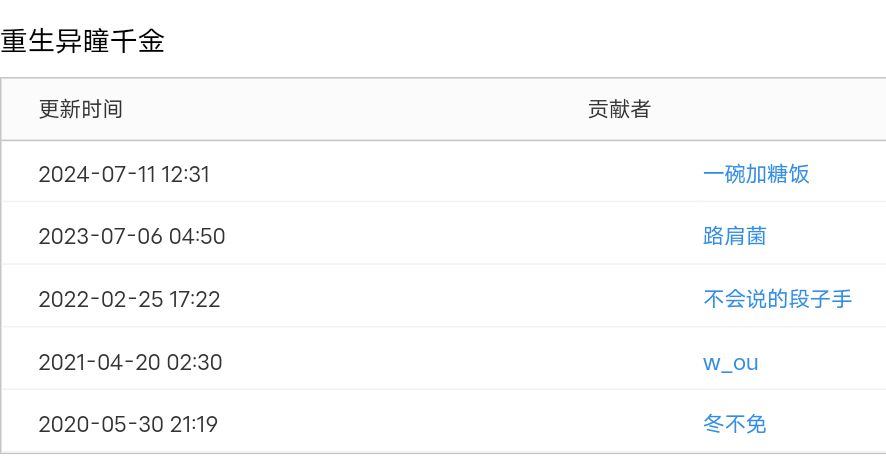886x469 pixels.
Task: Click the 04:50 time value
Action: coord(197,236)
